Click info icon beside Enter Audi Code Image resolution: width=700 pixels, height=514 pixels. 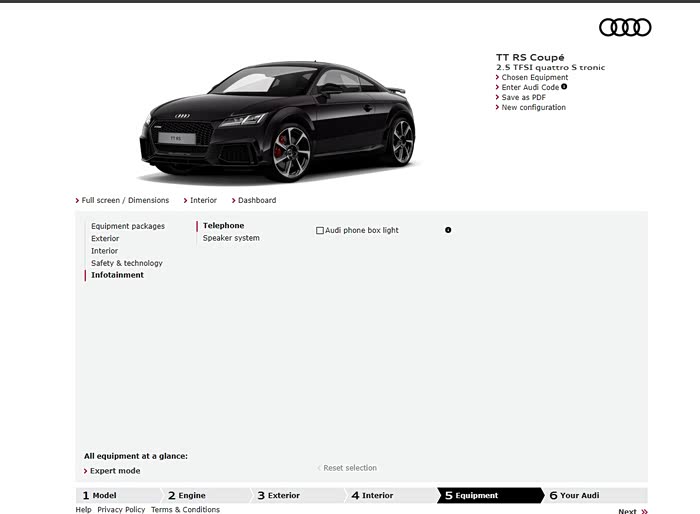[564, 87]
